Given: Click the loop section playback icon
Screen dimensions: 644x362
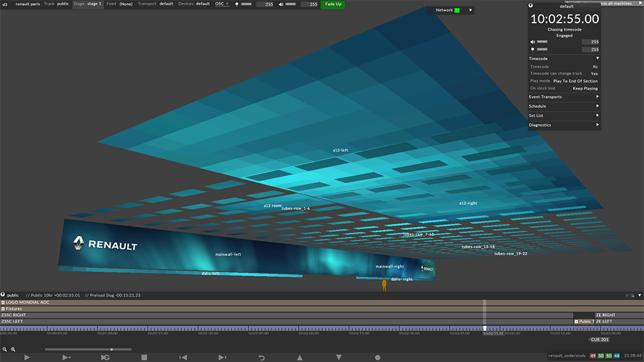Looking at the screenshot, I should (x=105, y=358).
